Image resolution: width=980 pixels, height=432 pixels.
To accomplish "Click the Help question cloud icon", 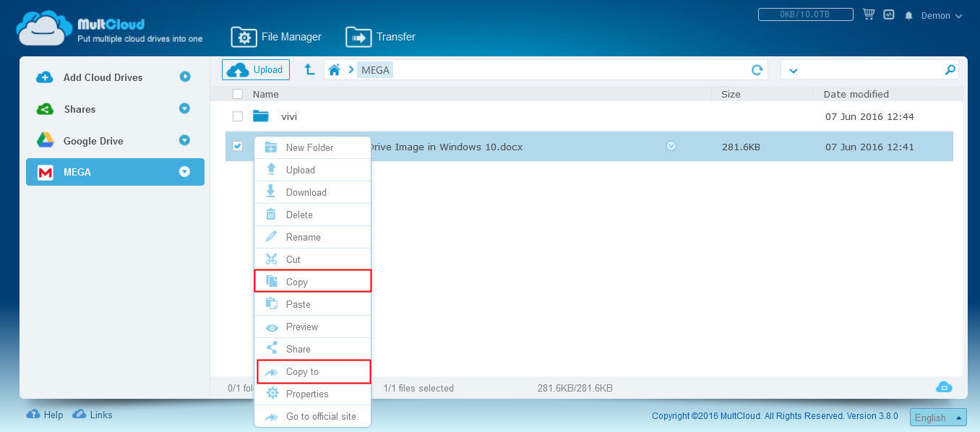I will (x=33, y=415).
